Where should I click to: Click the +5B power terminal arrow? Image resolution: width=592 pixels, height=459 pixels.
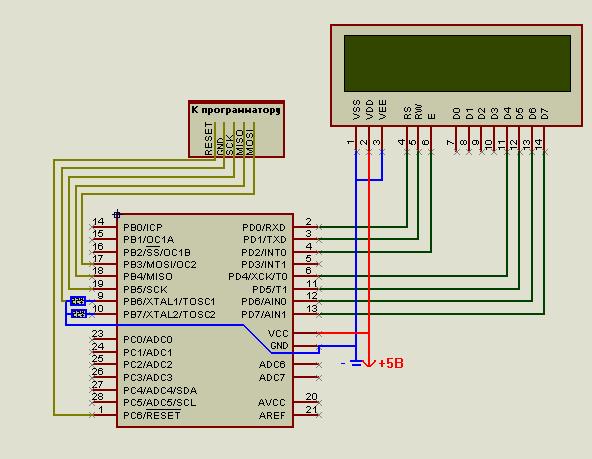coord(369,364)
